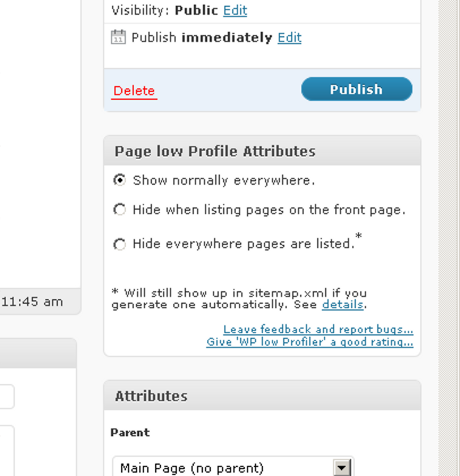Screen dimensions: 460x476
Task: Select Show normally everywhere radio option
Action: [x=120, y=180]
